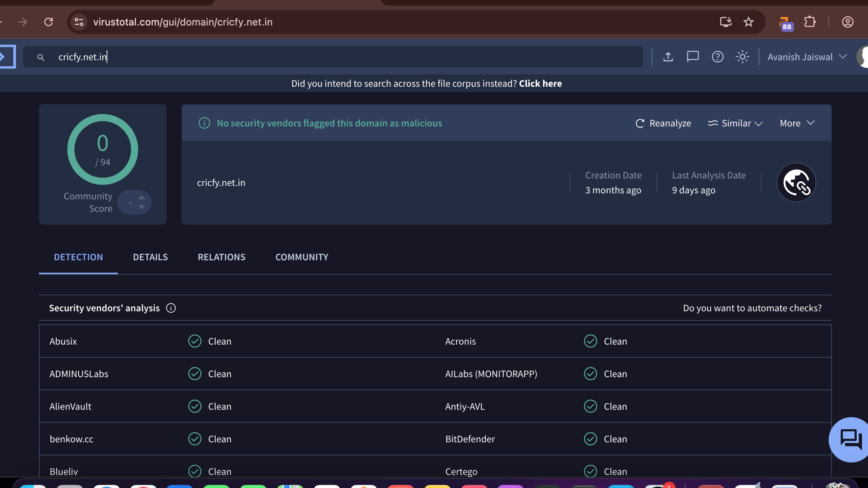Click the Clean check icon for ADMINUSLabs
868x488 pixels.
[x=195, y=374]
